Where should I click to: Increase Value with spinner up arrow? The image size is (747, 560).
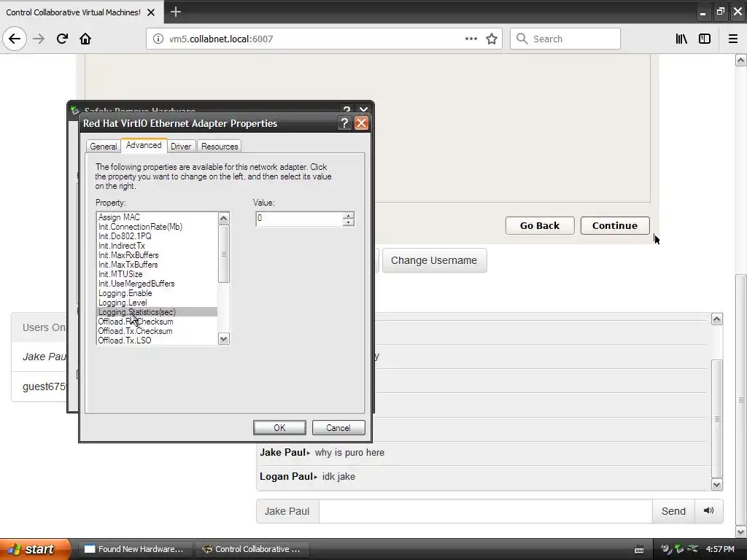(x=349, y=215)
